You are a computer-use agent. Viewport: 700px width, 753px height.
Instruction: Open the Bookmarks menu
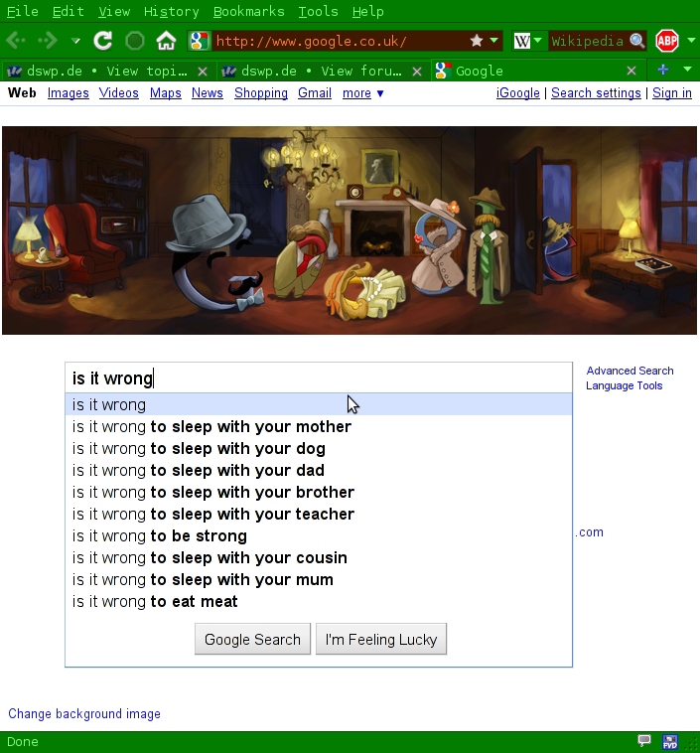coord(248,11)
